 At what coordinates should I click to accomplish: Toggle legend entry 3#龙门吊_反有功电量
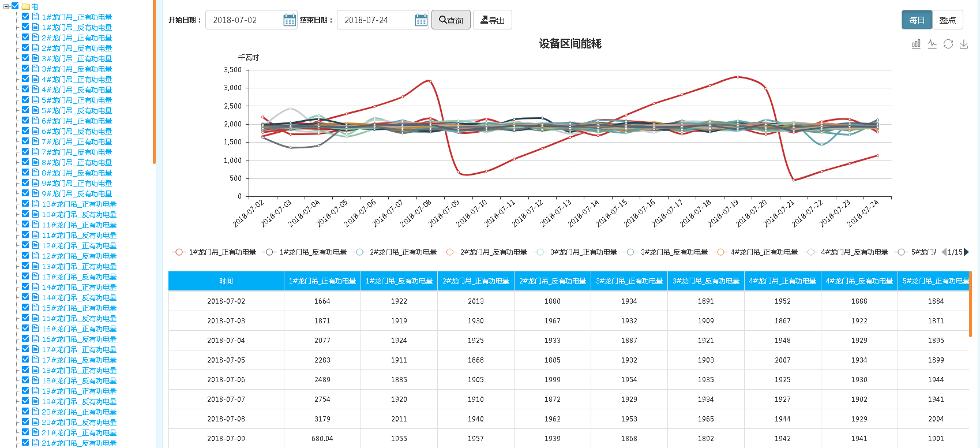[666, 252]
